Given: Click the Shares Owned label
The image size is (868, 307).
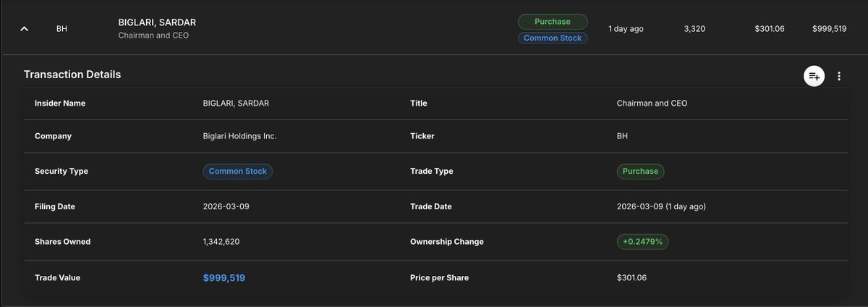Looking at the screenshot, I should [x=63, y=242].
